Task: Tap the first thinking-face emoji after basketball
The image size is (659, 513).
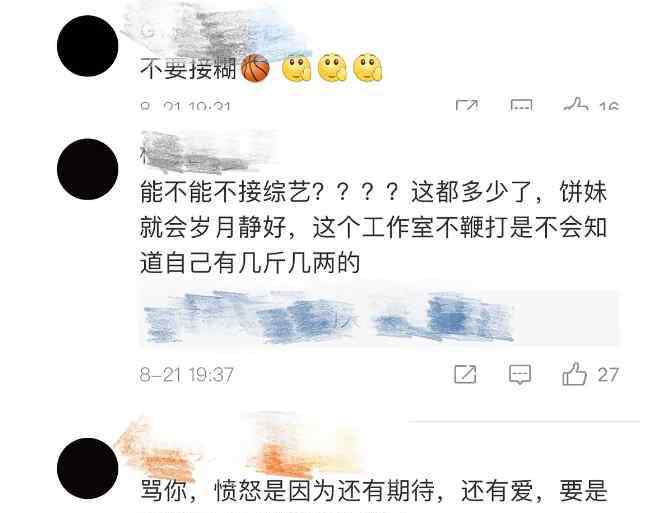Action: 297,68
